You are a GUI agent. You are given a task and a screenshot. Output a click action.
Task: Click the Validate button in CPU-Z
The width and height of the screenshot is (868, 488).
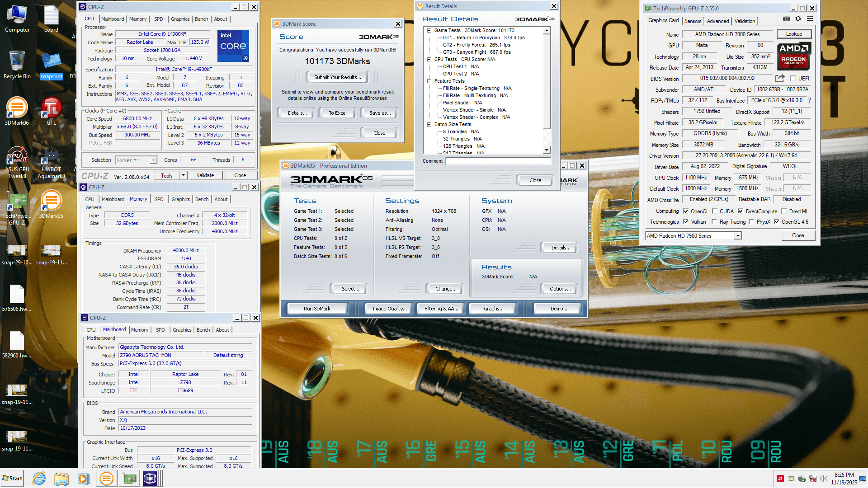tap(205, 175)
